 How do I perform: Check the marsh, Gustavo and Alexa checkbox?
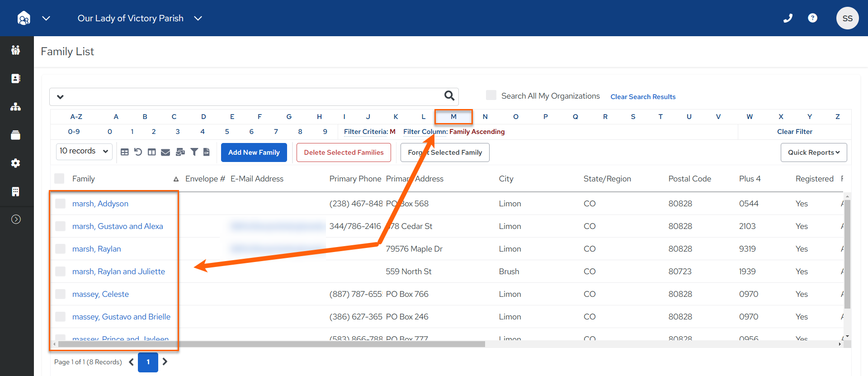[x=60, y=226]
